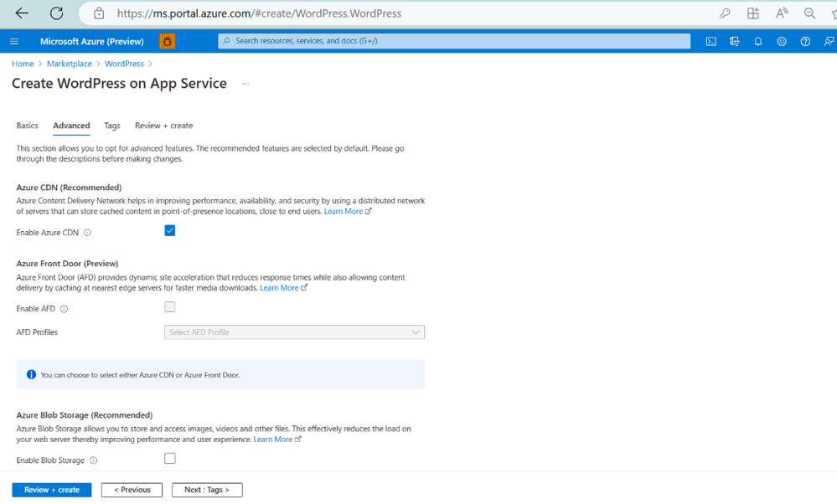Open Azure Cloud Shell icon
This screenshot has height=504, width=837.
tap(711, 41)
